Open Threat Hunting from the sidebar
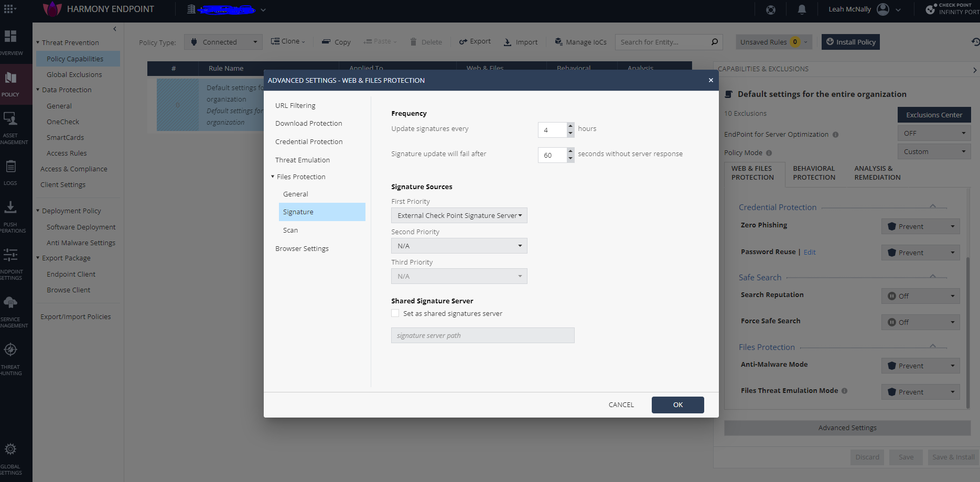 (x=10, y=351)
